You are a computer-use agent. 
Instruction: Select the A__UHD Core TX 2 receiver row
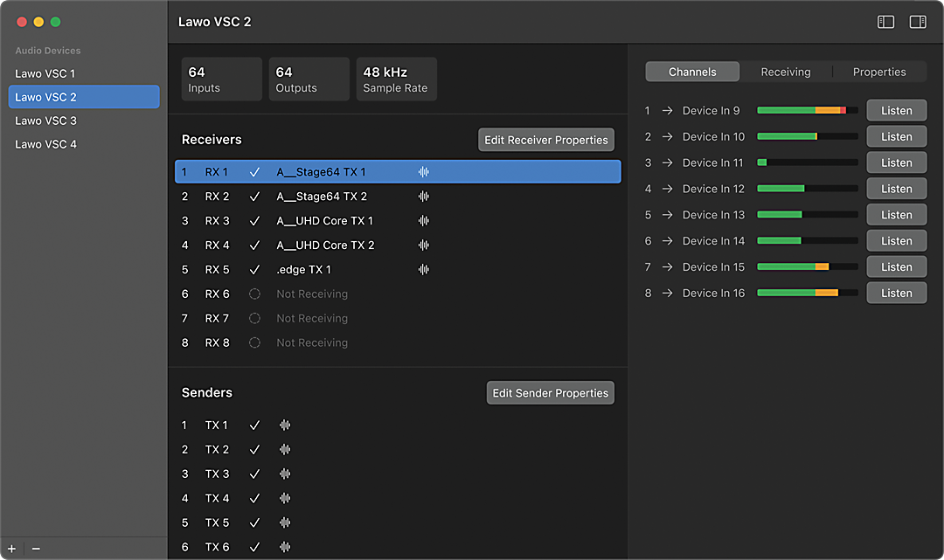pyautogui.click(x=398, y=245)
